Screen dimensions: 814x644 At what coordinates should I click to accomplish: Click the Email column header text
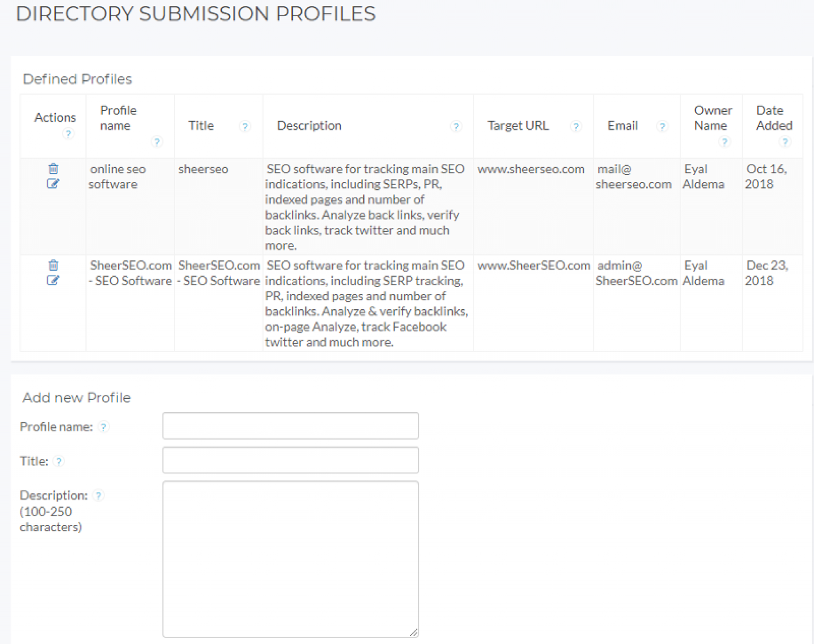pyautogui.click(x=622, y=126)
